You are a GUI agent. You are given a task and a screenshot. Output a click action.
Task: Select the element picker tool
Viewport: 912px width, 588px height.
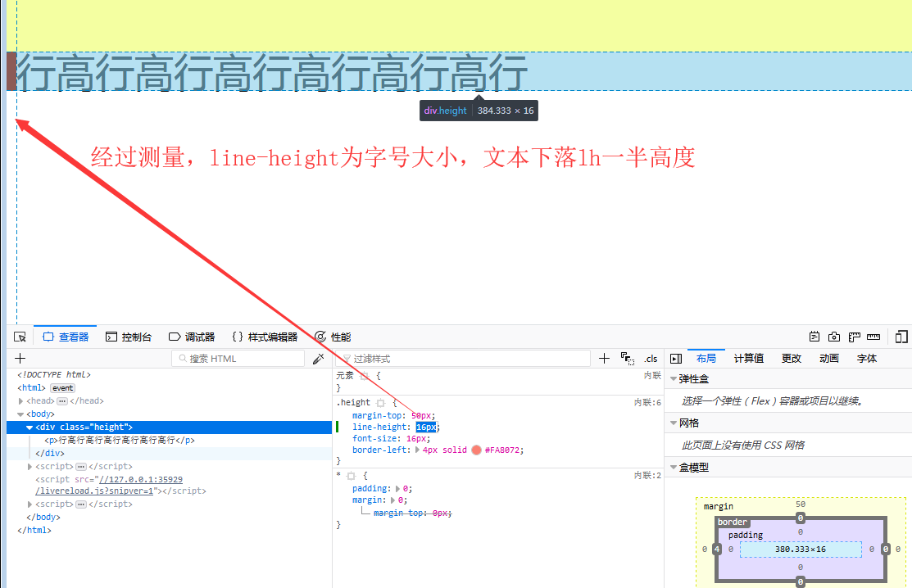tap(20, 337)
